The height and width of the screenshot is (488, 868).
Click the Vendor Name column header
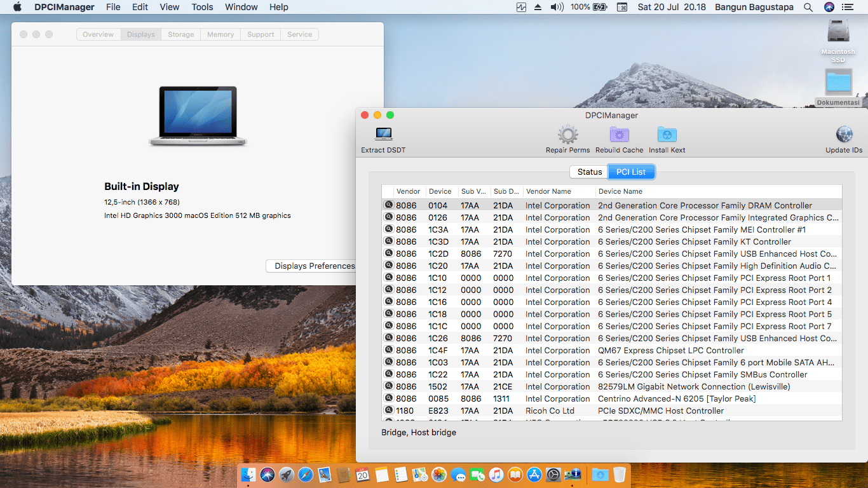pyautogui.click(x=559, y=191)
